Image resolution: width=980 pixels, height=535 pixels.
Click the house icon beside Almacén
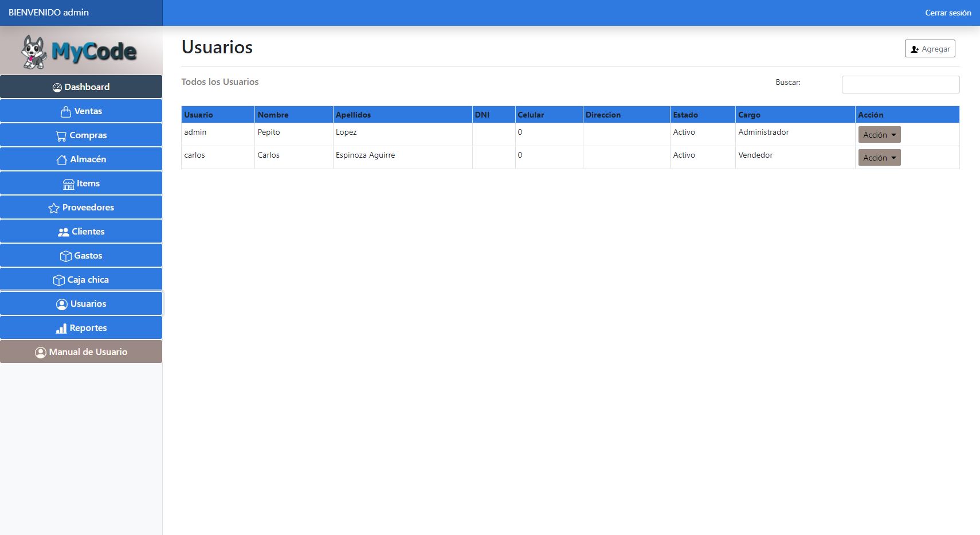point(62,160)
